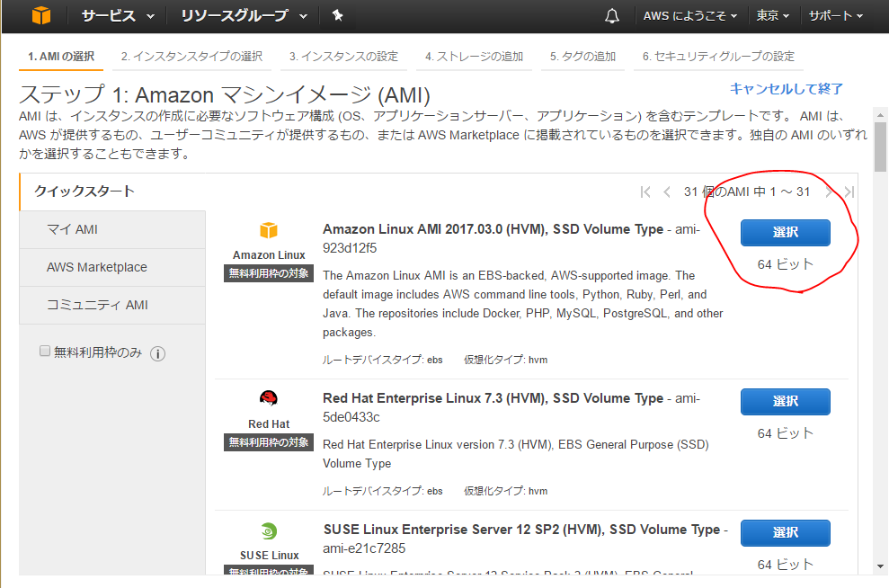Open the 東京 region dropdown
889x588 pixels.
click(772, 16)
